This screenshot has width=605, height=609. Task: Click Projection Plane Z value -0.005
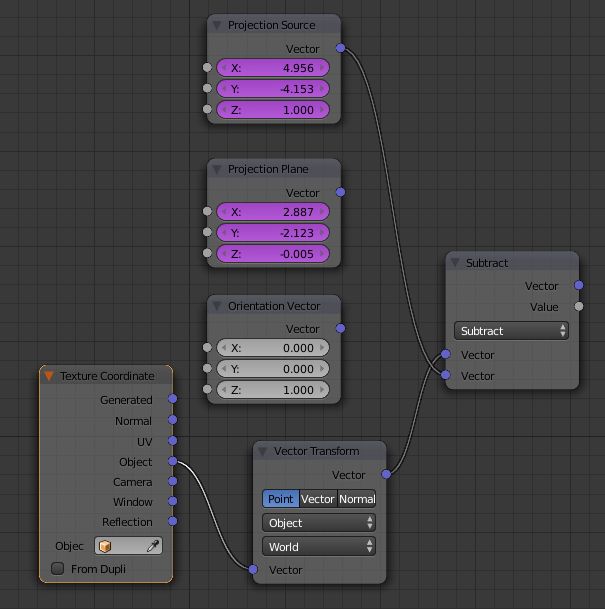click(273, 254)
